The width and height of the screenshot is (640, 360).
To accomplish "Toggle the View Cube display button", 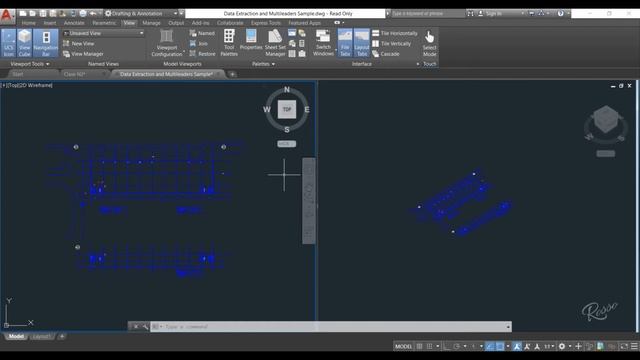I will point(24,43).
